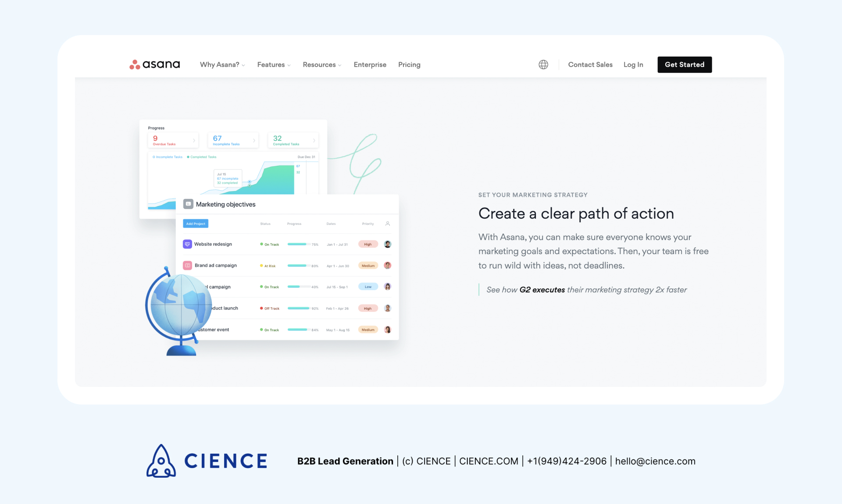
Task: Toggle the Completed Tasks chart legend
Action: pyautogui.click(x=201, y=156)
